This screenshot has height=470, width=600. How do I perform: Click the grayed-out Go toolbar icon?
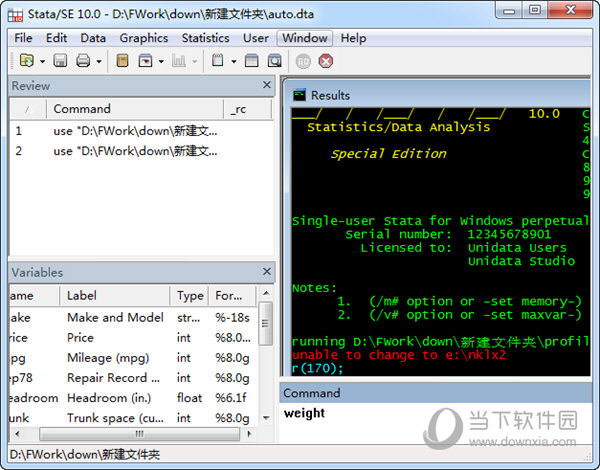pos(303,61)
